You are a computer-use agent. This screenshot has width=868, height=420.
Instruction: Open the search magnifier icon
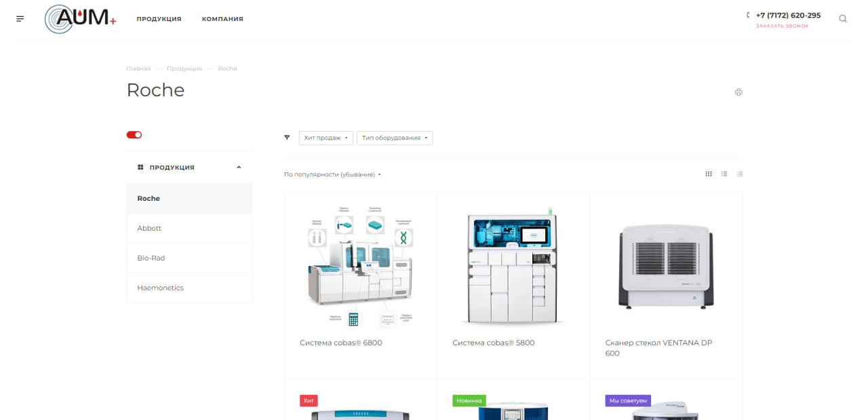[843, 19]
